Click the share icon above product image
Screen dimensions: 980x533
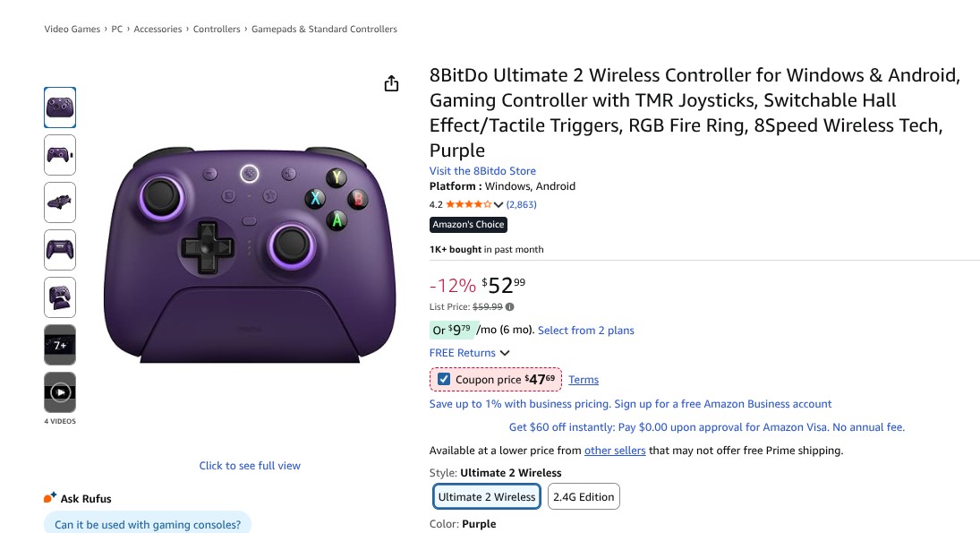click(x=391, y=83)
